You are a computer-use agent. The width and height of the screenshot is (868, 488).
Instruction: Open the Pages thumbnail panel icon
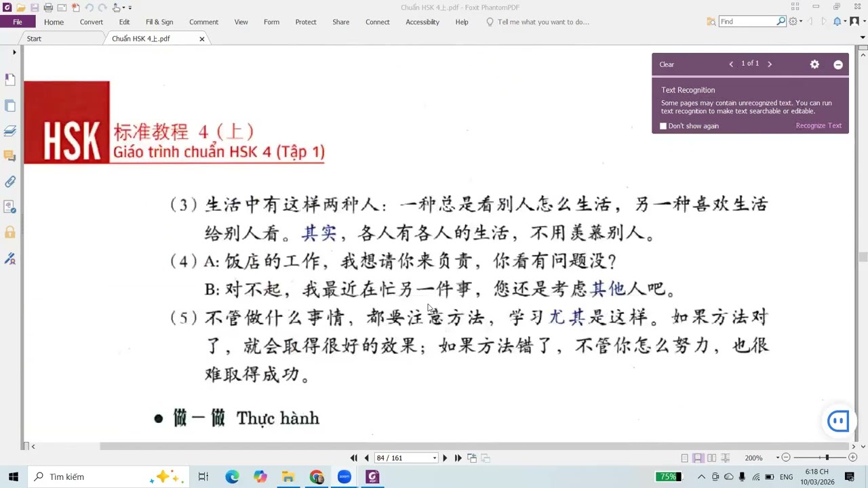[9, 106]
